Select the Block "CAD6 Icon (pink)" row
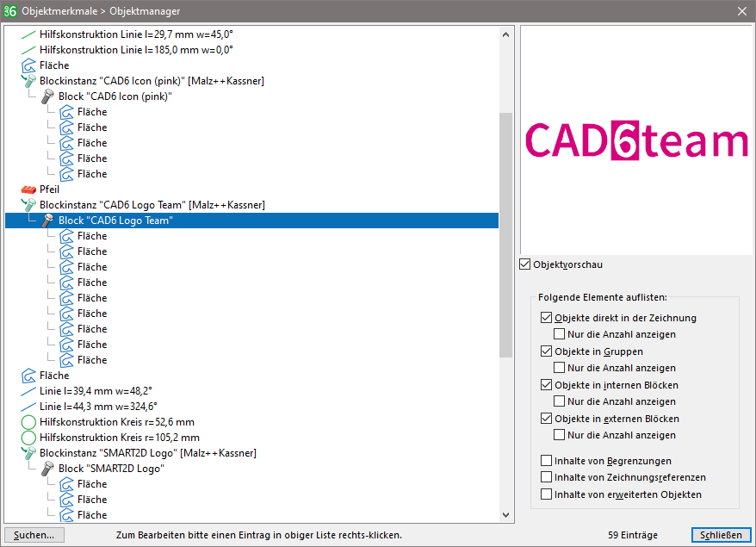756x547 pixels. [115, 96]
